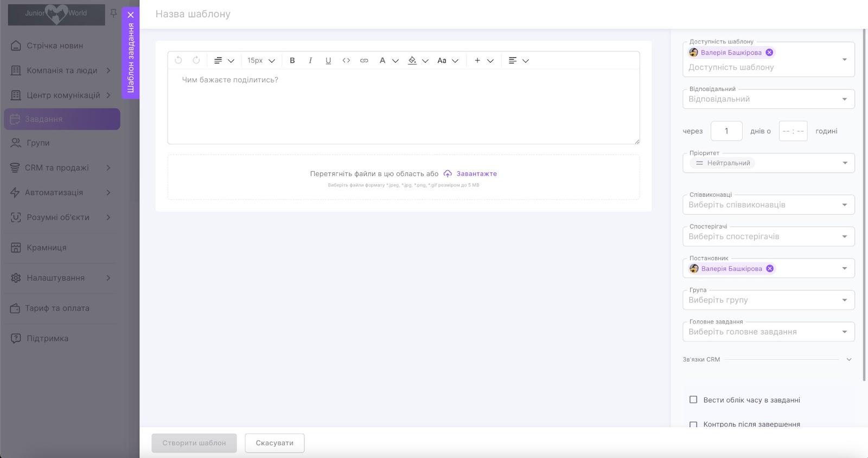Click the plus insert icon in the toolbar
This screenshot has height=458, width=868.
(477, 61)
